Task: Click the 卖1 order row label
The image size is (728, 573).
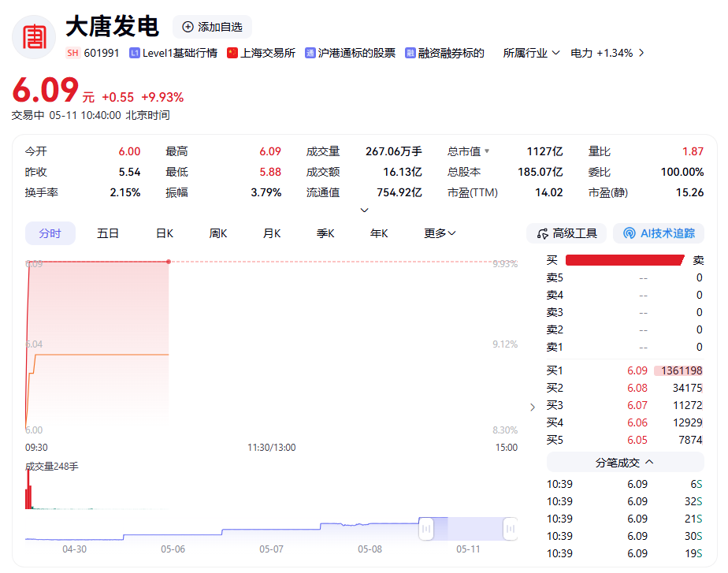Action: pyautogui.click(x=555, y=347)
